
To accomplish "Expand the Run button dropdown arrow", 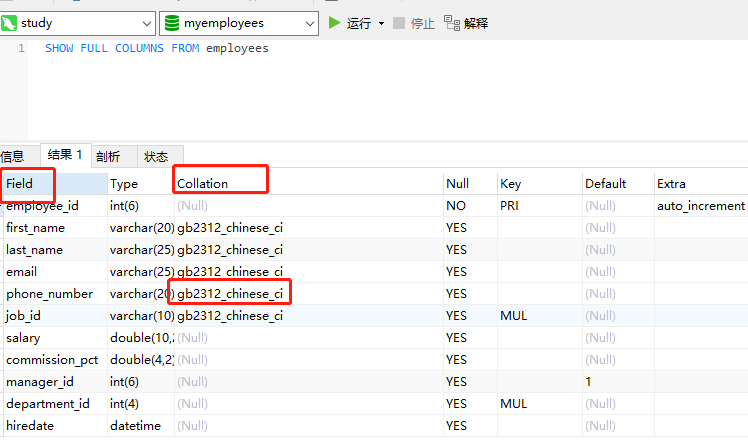I will tap(381, 23).
